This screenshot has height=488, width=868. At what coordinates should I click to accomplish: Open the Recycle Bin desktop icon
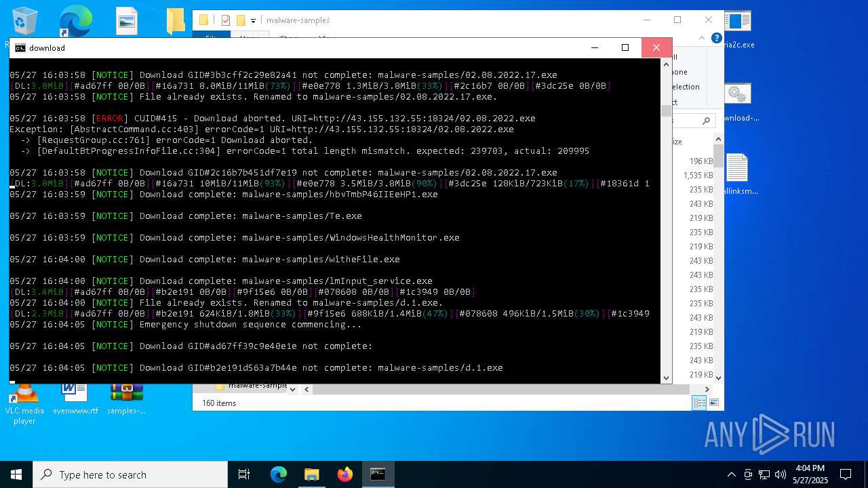pos(25,21)
